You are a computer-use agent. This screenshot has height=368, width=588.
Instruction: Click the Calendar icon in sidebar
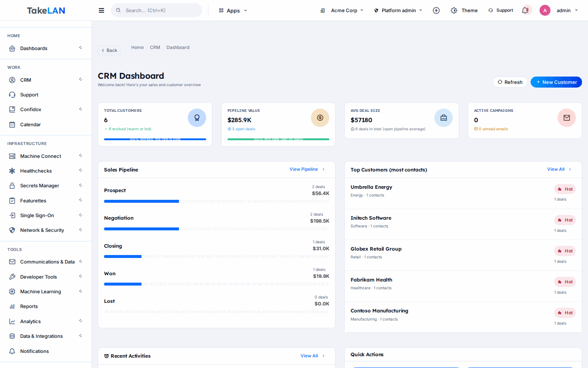tap(12, 124)
